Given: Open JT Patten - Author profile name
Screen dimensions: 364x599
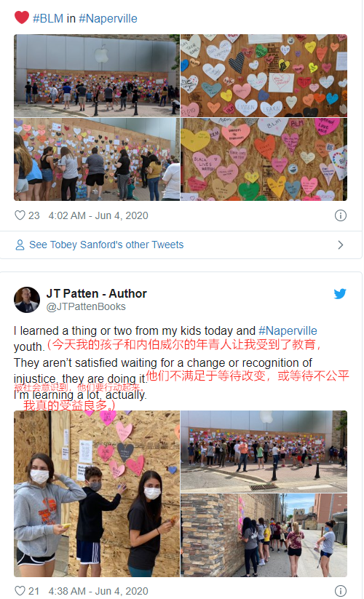Looking at the screenshot, I should 96,293.
